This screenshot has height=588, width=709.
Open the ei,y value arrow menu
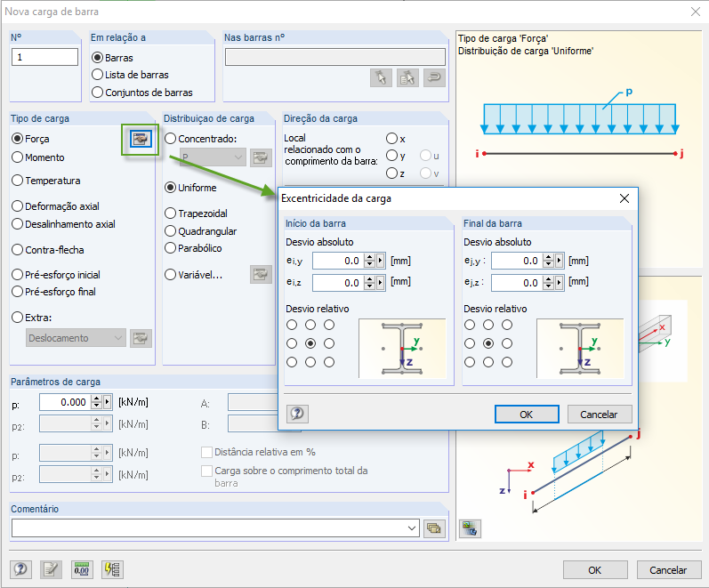coord(380,261)
